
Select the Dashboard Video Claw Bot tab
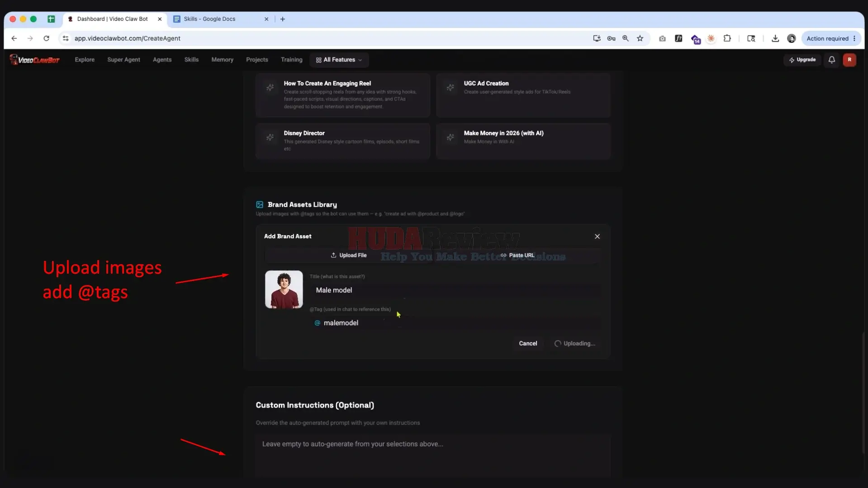(x=115, y=19)
